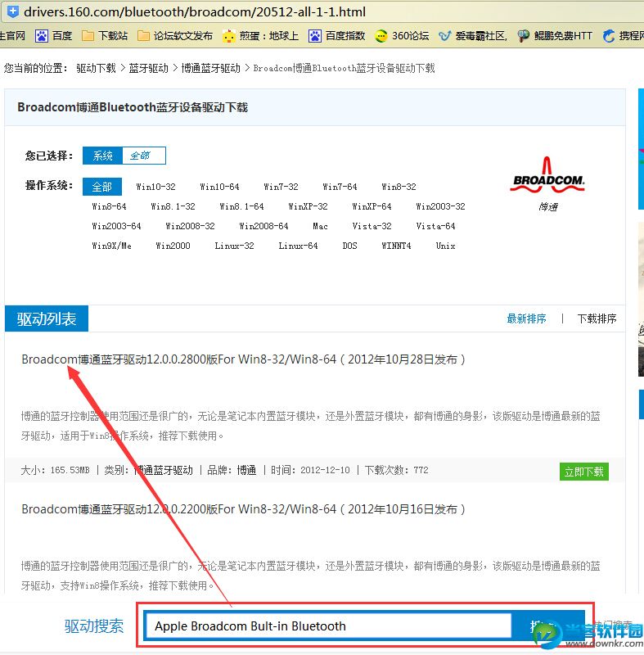Open the 煎蛋：地球上 bookmark
644x655 pixels.
click(260, 36)
